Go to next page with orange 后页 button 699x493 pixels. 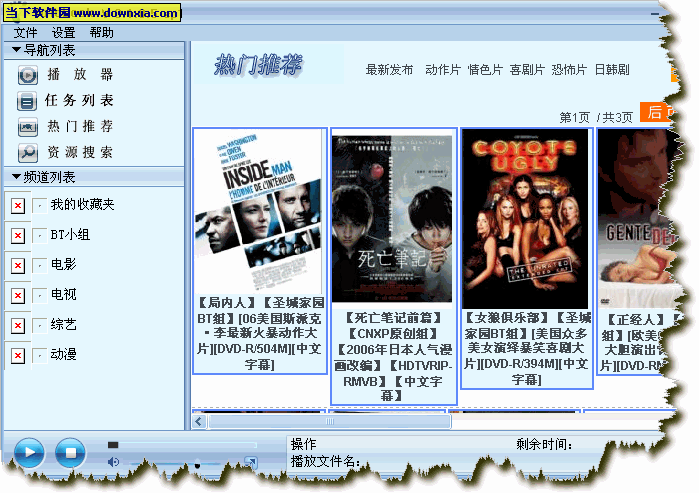tap(656, 112)
